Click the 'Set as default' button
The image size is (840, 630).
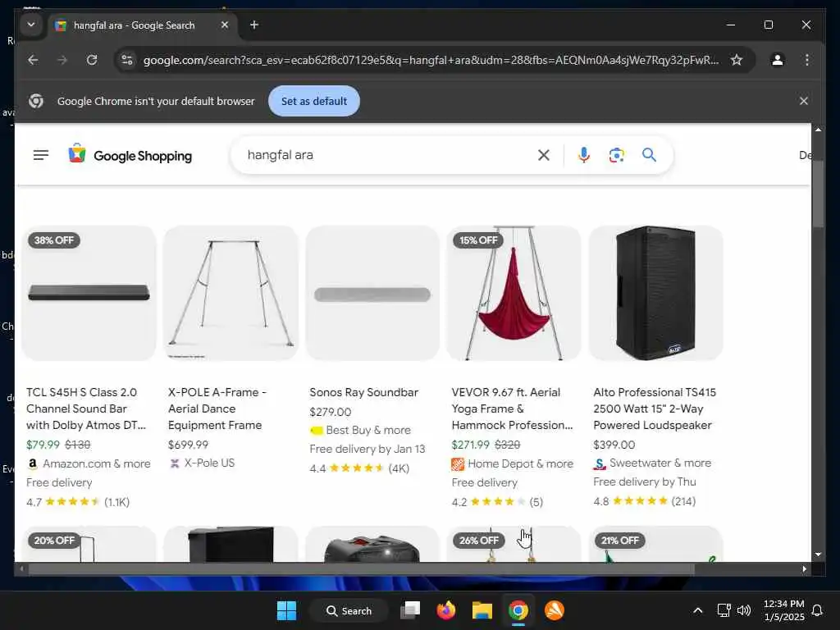tap(314, 101)
